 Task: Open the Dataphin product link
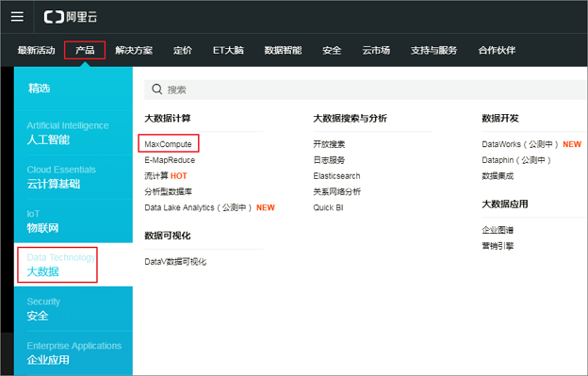[x=516, y=160]
